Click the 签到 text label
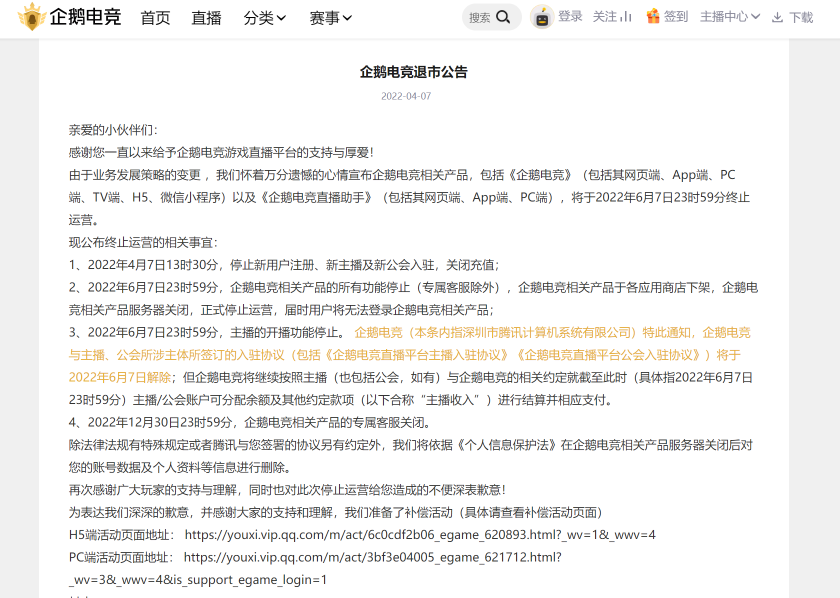Screen dimensions: 840x598 coord(676,17)
